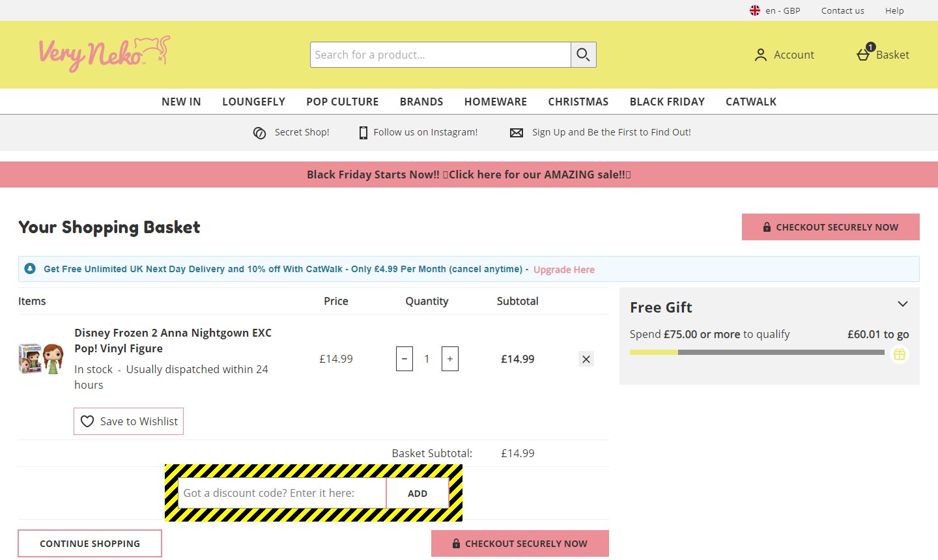
Task: Focus the product search field
Action: [440, 55]
